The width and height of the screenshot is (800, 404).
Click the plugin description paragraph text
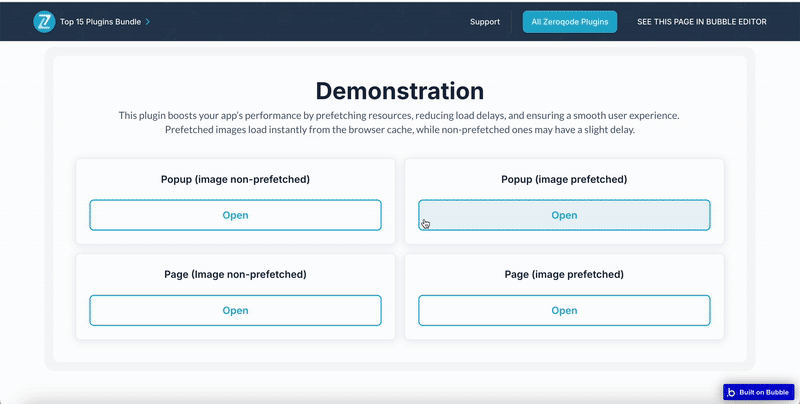pos(399,122)
